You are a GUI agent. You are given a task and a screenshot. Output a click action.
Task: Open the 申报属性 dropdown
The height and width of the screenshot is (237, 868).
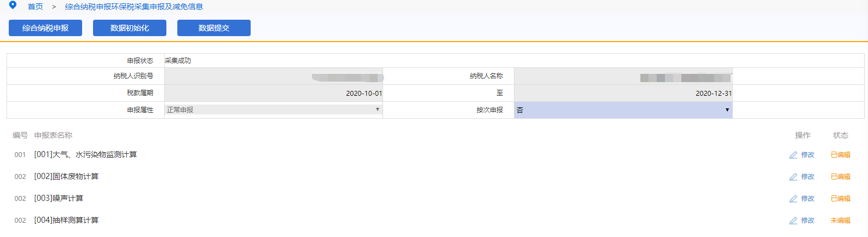coord(273,110)
